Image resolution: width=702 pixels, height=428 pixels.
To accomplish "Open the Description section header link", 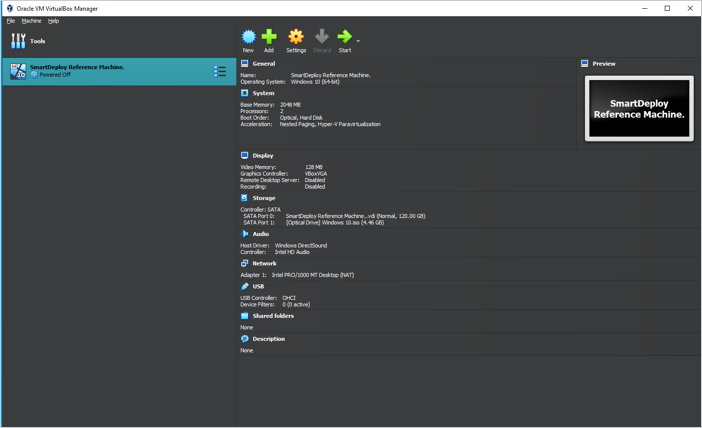I will coord(269,339).
